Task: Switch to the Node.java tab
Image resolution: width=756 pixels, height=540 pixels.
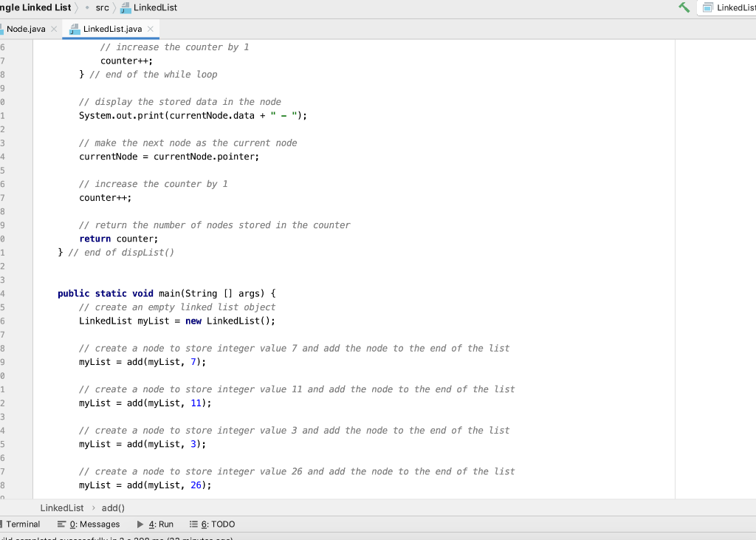Action: [26, 29]
